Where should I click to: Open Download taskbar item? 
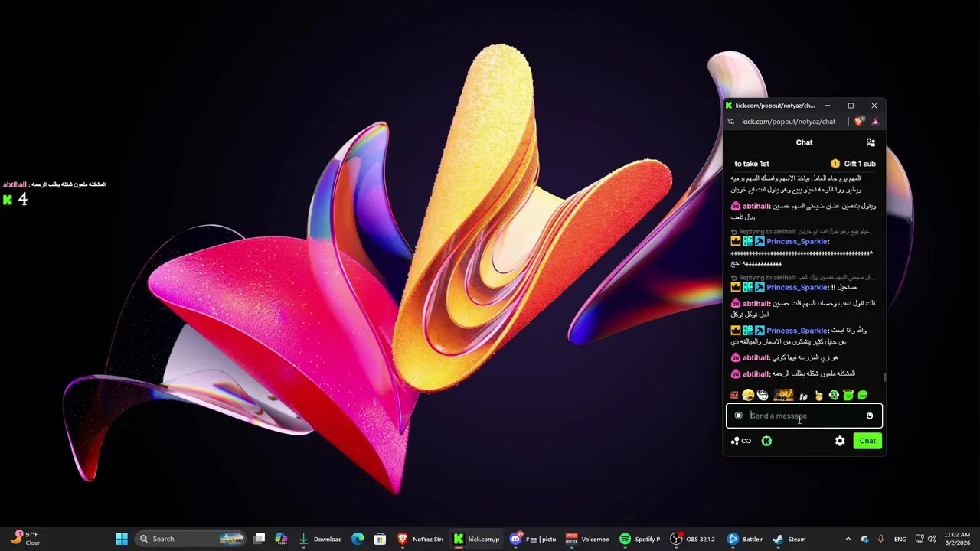pyautogui.click(x=320, y=539)
